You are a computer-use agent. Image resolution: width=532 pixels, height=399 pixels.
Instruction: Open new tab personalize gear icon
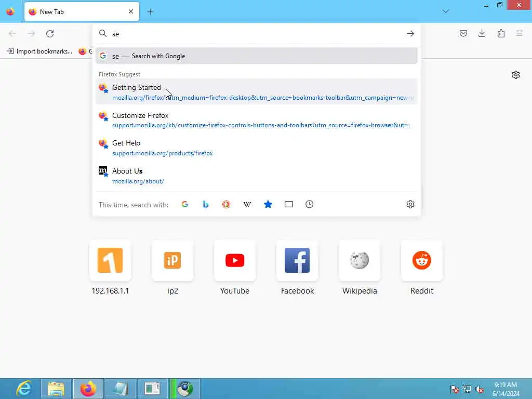point(516,75)
